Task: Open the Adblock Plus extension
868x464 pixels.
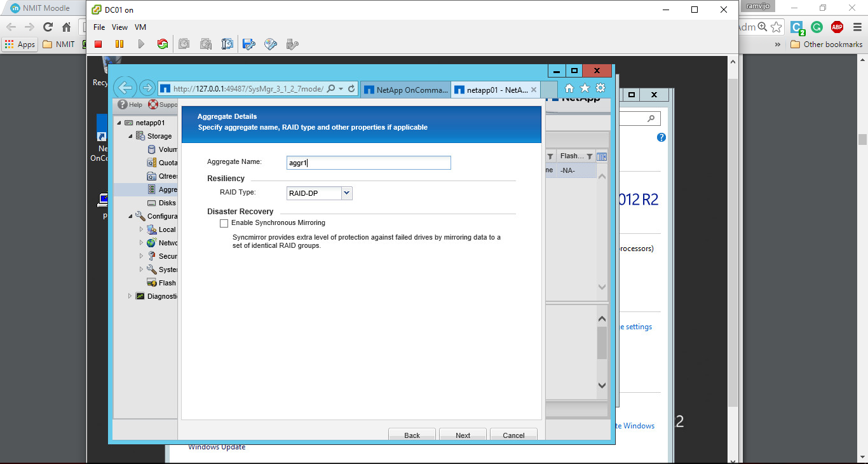Action: 837,27
